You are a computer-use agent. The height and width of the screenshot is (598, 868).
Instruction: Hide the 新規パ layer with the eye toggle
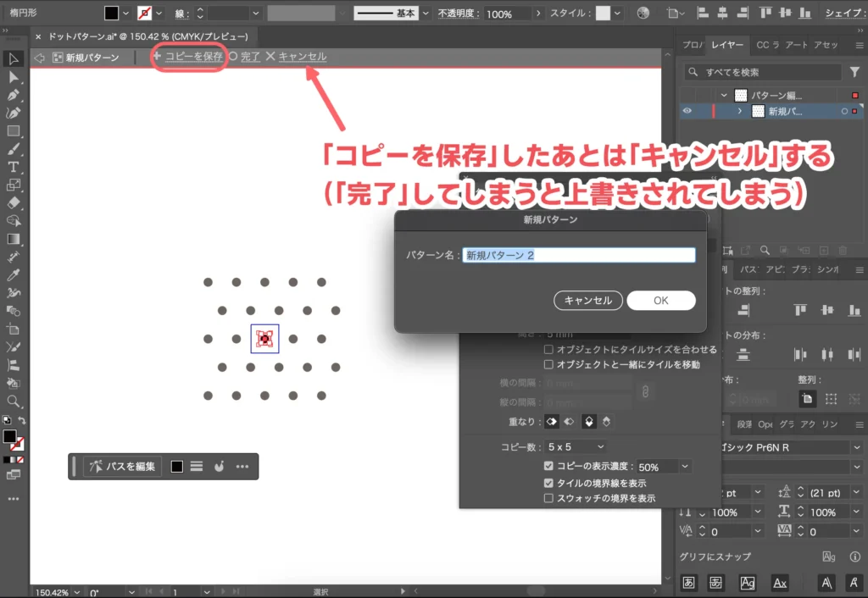(x=687, y=110)
